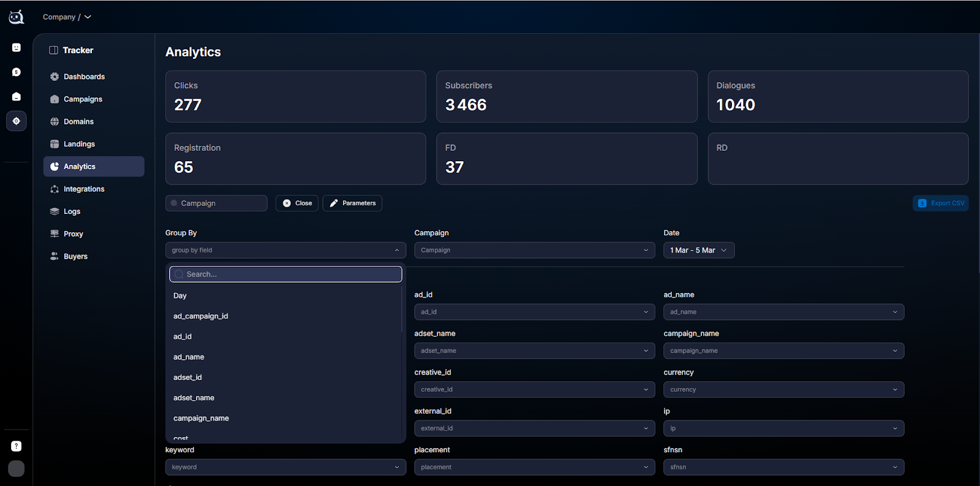Expand the placement dropdown
Viewport: 980px width, 486px height.
coord(534,467)
